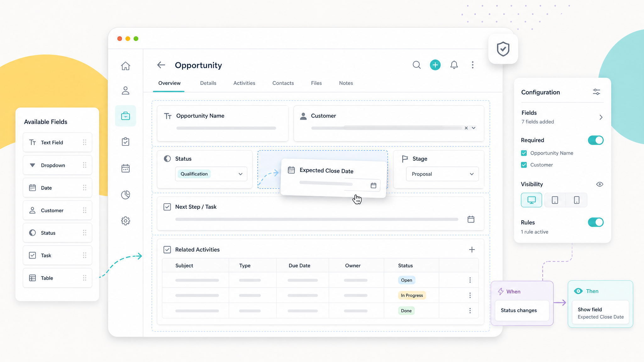644x362 pixels.
Task: Toggle the Required switch
Action: coord(596,140)
